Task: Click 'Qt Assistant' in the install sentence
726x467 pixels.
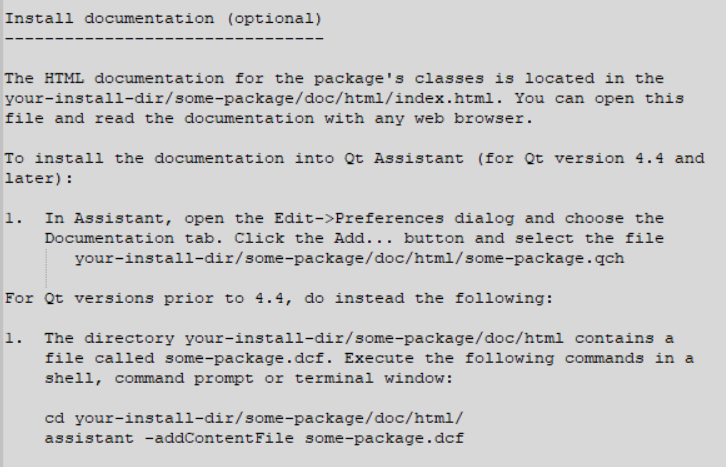Action: (x=404, y=158)
